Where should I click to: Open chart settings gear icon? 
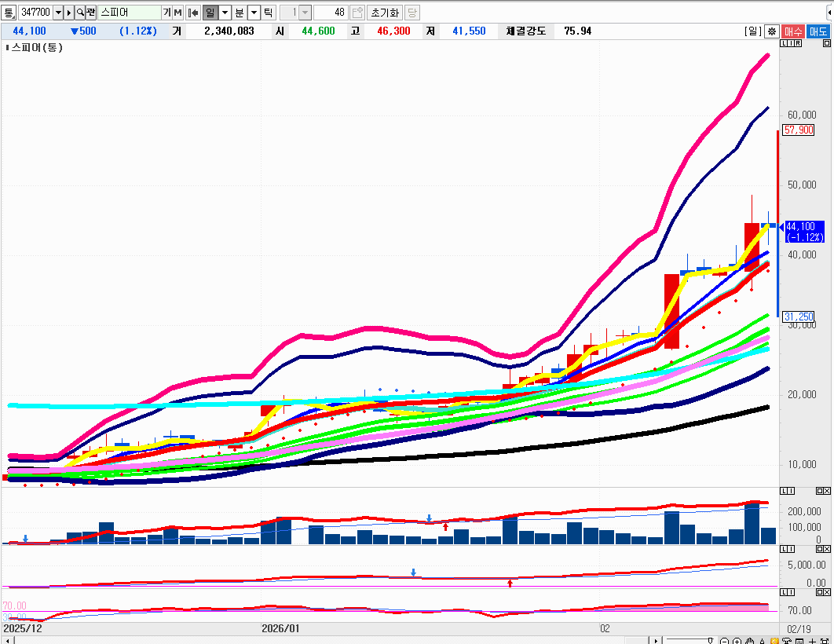772,31
